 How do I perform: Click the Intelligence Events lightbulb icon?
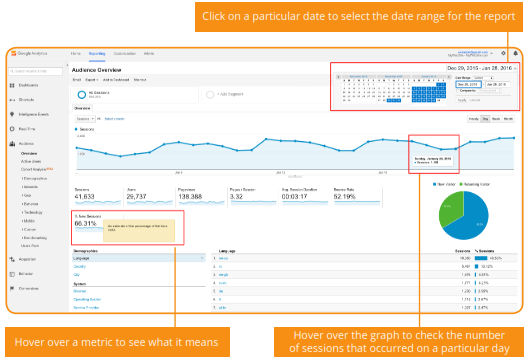pyautogui.click(x=12, y=114)
